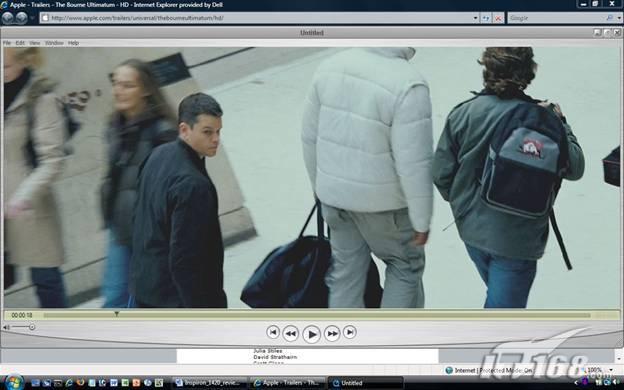This screenshot has height=390, width=624.
Task: Open the Help menu in QuickTime
Action: click(73, 43)
